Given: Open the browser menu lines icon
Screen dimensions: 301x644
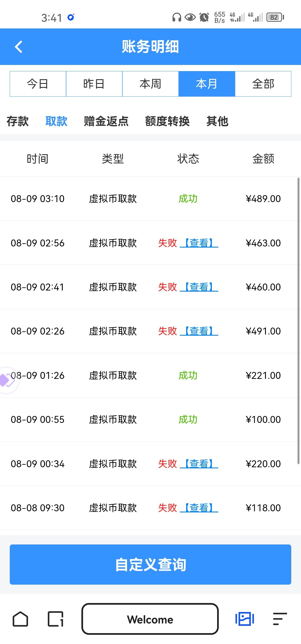Looking at the screenshot, I should click(x=280, y=619).
